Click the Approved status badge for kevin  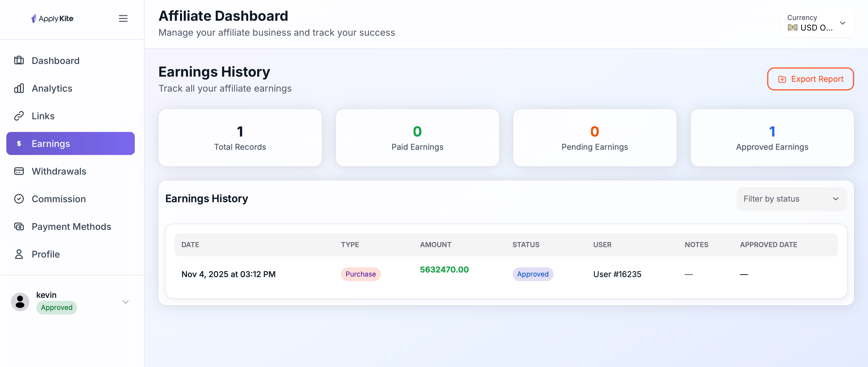pyautogui.click(x=56, y=307)
